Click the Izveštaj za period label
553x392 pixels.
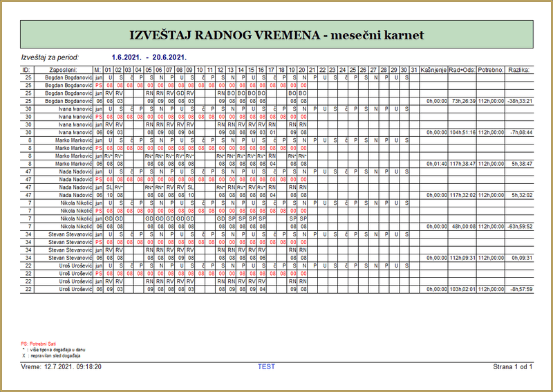[x=50, y=57]
